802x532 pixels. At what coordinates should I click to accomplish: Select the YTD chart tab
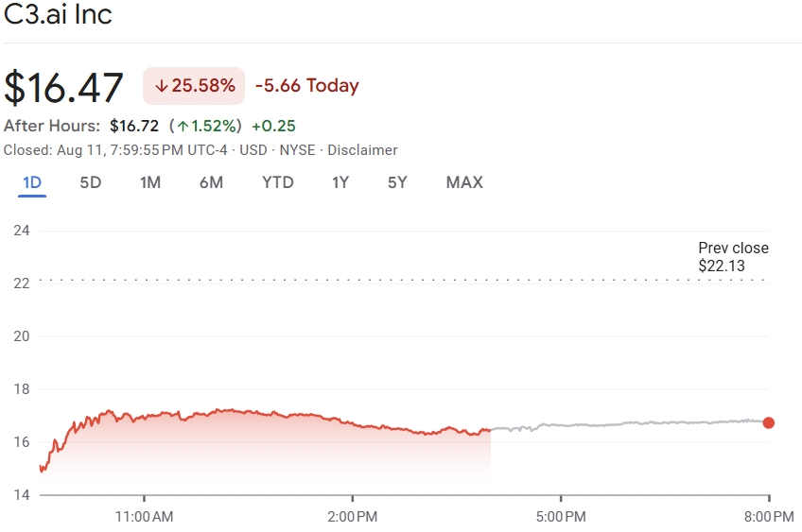point(277,182)
